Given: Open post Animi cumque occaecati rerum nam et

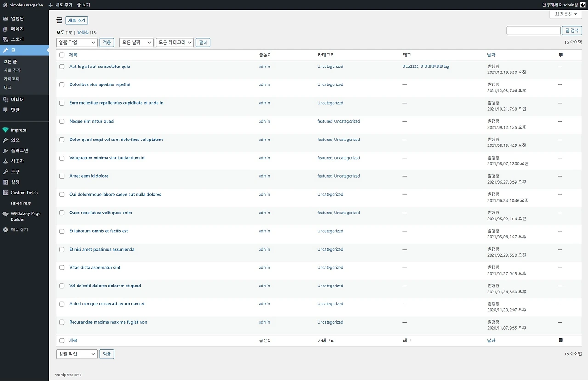Looking at the screenshot, I should tap(107, 304).
